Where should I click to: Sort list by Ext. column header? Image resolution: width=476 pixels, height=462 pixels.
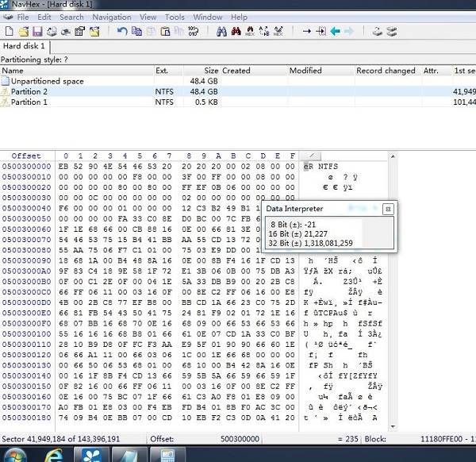point(168,71)
